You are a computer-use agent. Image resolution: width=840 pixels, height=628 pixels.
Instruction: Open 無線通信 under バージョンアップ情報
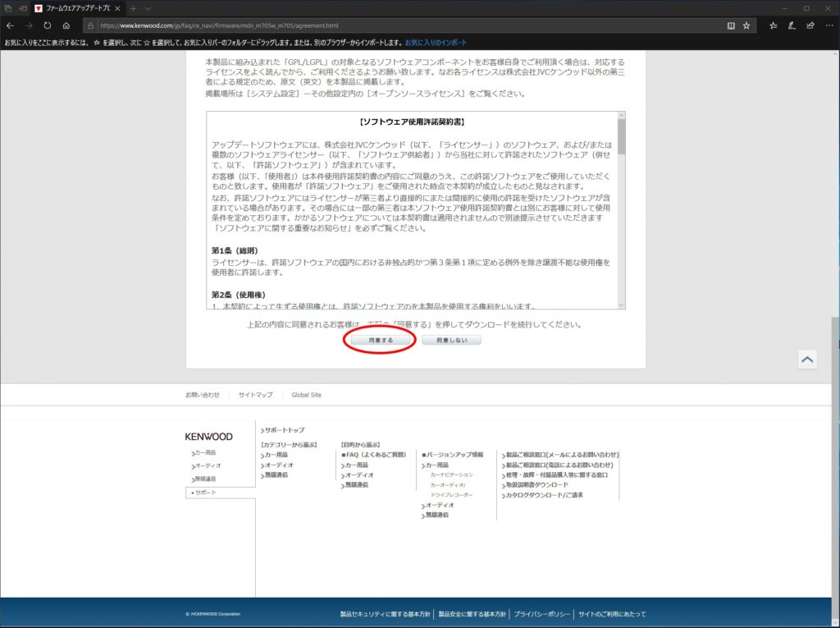(x=435, y=515)
